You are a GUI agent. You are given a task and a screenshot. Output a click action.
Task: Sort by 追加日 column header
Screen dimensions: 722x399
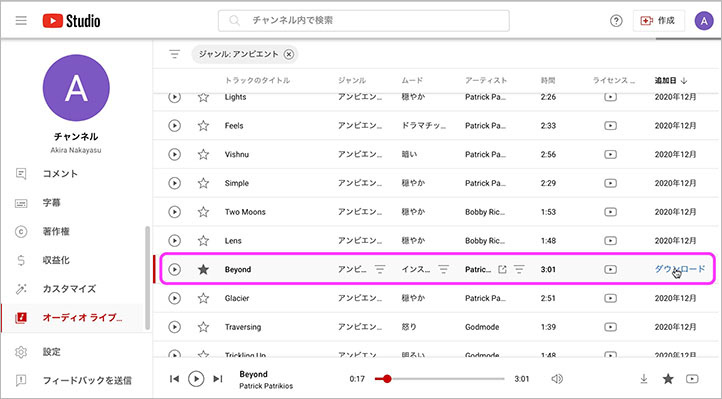pyautogui.click(x=671, y=80)
